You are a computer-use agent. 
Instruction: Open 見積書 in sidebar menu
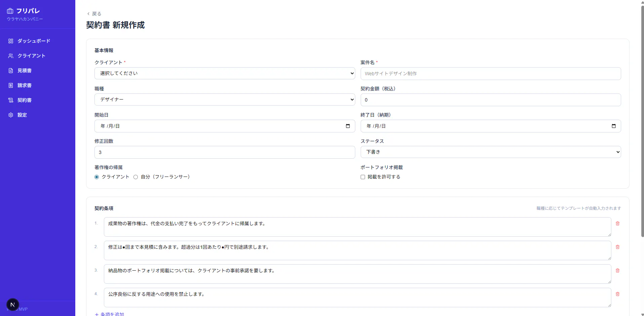(38, 71)
